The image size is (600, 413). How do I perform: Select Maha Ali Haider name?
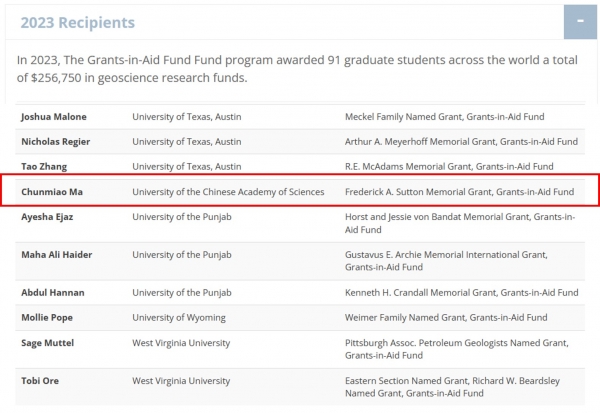57,255
